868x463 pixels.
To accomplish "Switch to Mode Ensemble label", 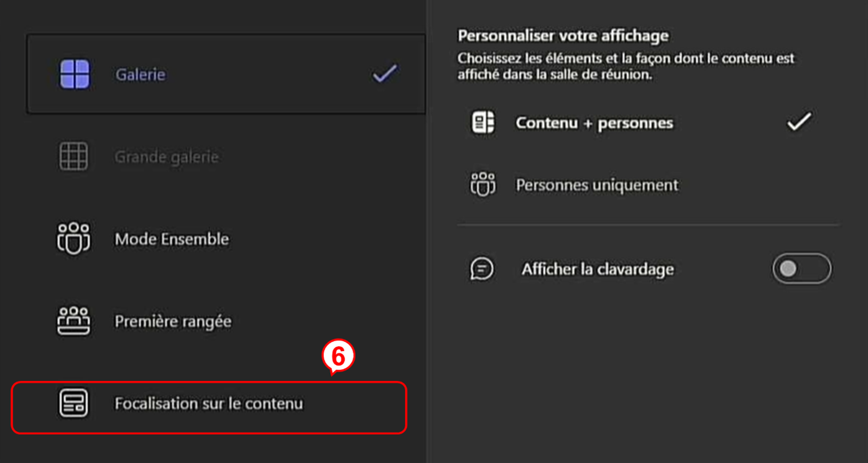I will click(x=172, y=239).
